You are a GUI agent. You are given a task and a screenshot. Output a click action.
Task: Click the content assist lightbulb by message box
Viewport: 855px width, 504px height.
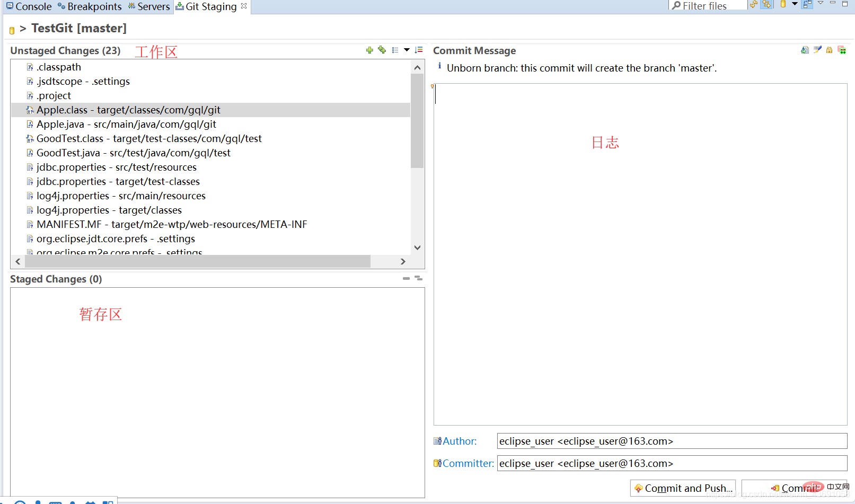(433, 86)
